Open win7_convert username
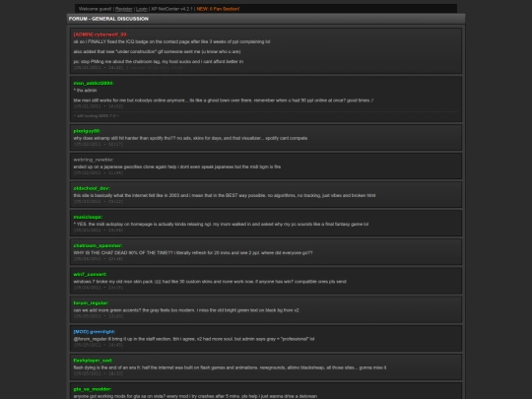Viewport: 532px width, 399px height. [x=91, y=275]
